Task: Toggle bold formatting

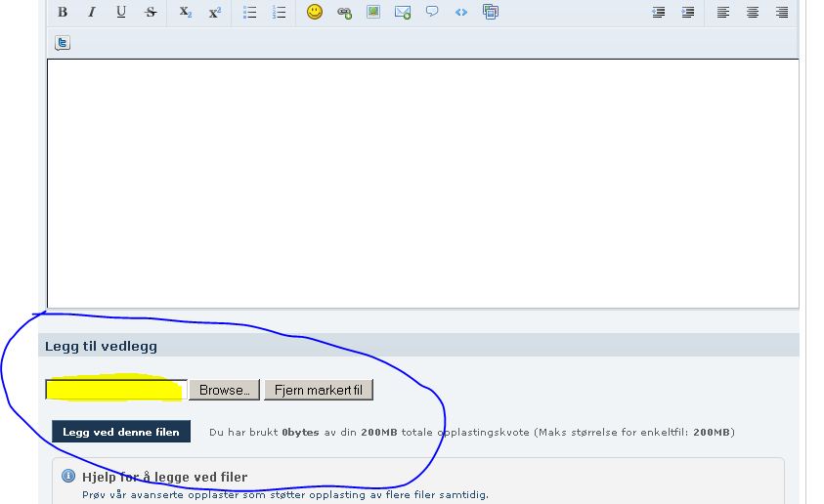Action: click(x=63, y=12)
